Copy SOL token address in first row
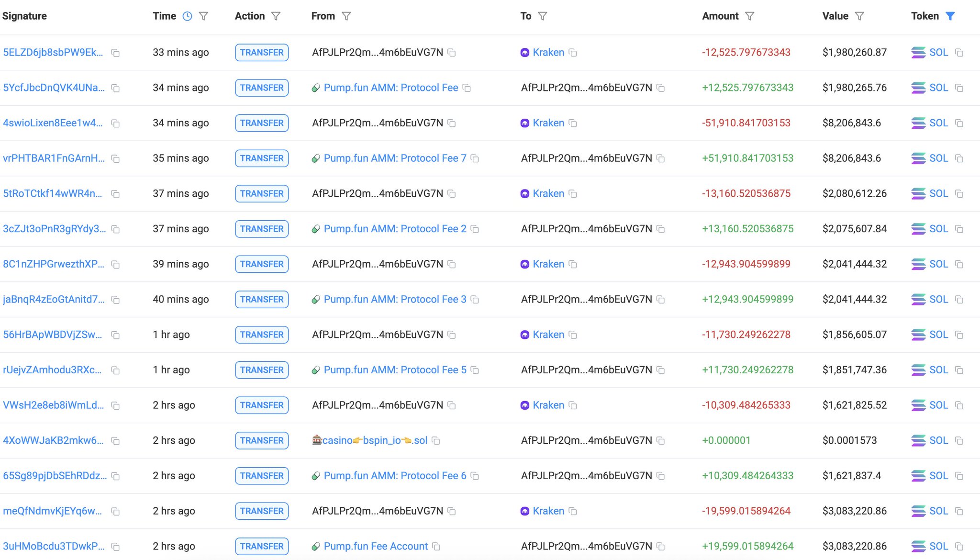Viewport: 980px width, 560px height. tap(959, 53)
